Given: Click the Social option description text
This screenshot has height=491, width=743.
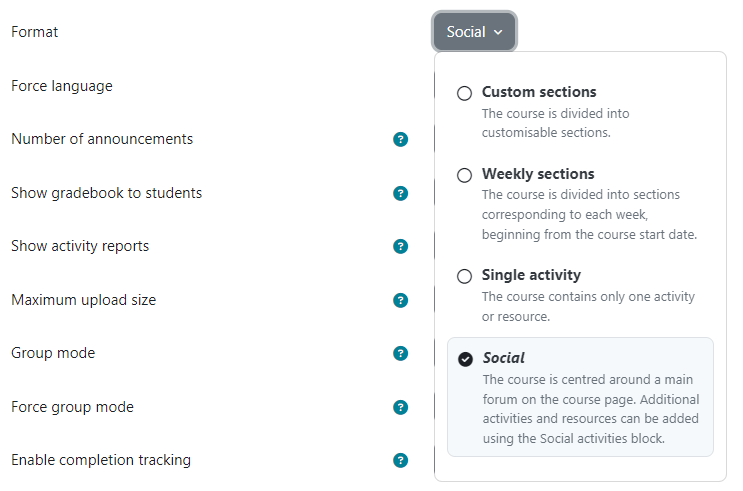Looking at the screenshot, I should coord(591,409).
